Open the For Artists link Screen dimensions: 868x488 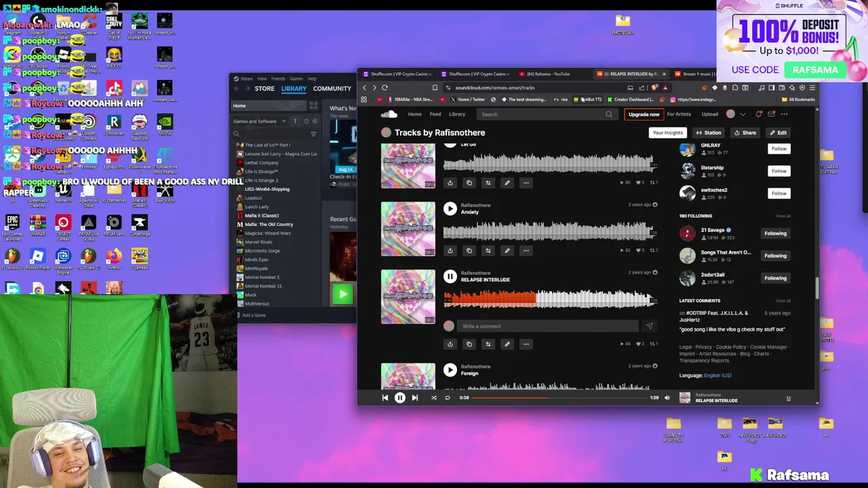pyautogui.click(x=679, y=115)
